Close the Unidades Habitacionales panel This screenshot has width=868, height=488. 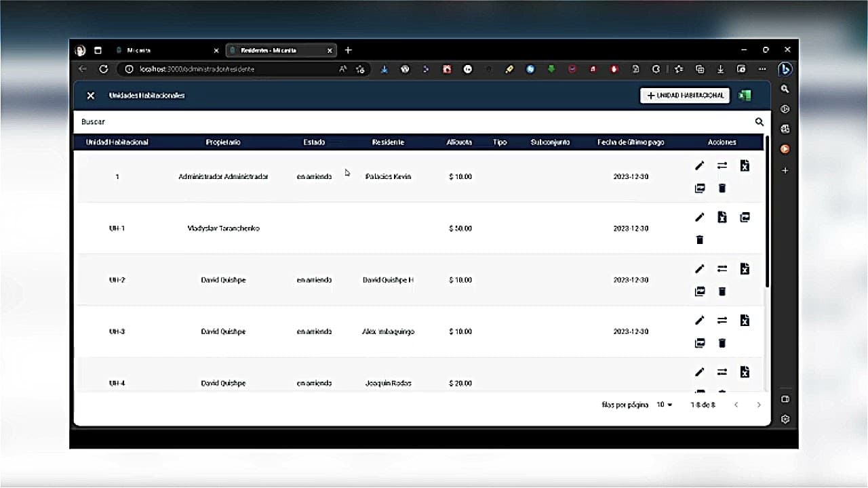90,96
